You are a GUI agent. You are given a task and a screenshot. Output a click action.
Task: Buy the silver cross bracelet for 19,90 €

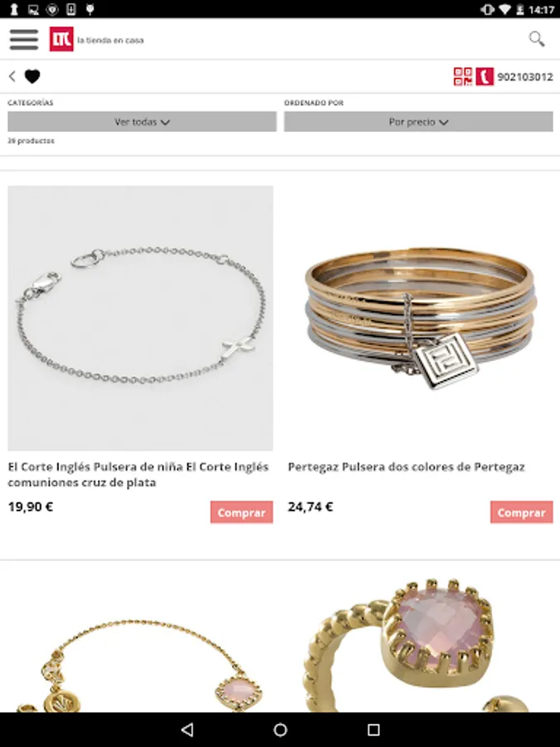(241, 512)
